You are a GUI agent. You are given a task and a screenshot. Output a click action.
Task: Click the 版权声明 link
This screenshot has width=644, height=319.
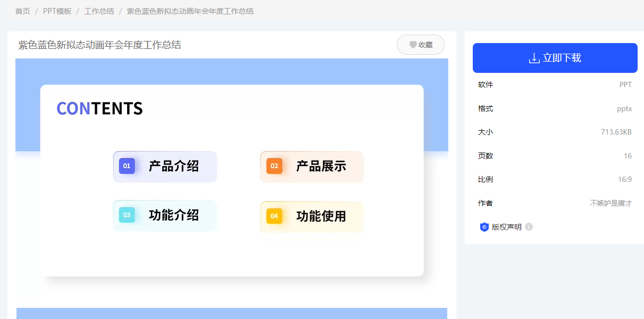tap(506, 227)
